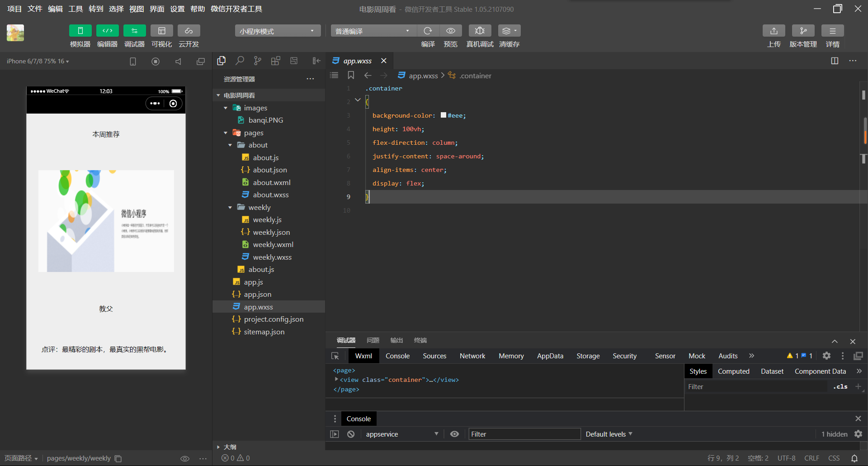868x466 pixels.
Task: Open the 小程序模式 mode dropdown
Action: click(x=278, y=31)
